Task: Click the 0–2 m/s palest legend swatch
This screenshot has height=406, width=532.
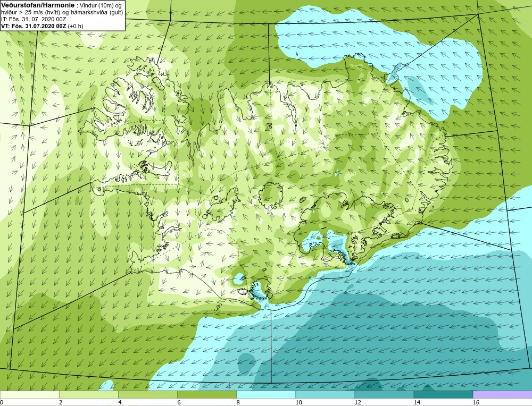Action: tap(29, 394)
